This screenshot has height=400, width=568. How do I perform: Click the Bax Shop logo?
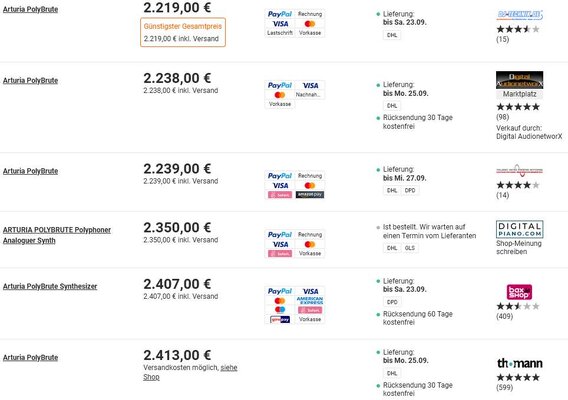[x=519, y=292]
